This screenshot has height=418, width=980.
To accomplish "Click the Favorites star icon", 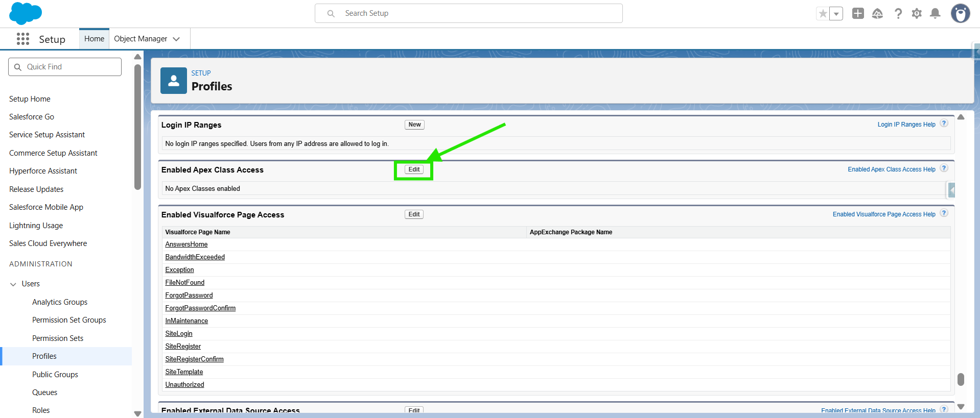I will pos(823,14).
